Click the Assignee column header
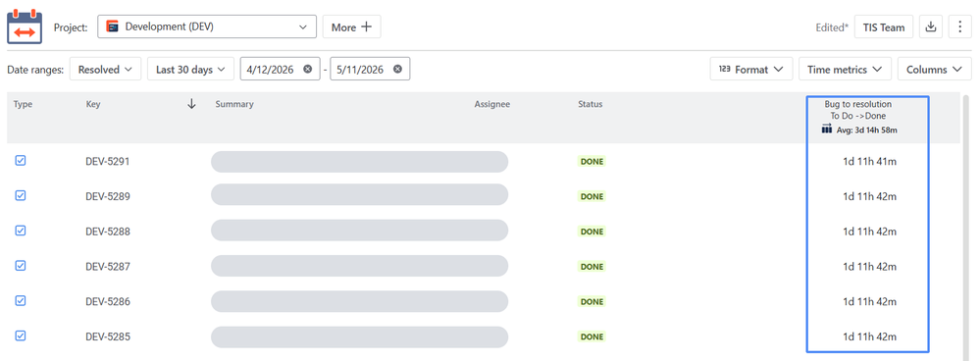 (x=492, y=104)
